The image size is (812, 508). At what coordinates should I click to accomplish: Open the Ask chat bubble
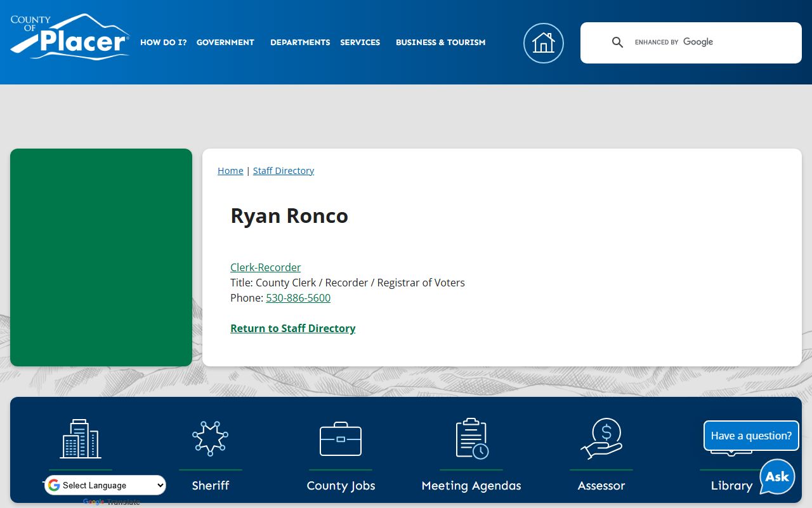point(777,477)
